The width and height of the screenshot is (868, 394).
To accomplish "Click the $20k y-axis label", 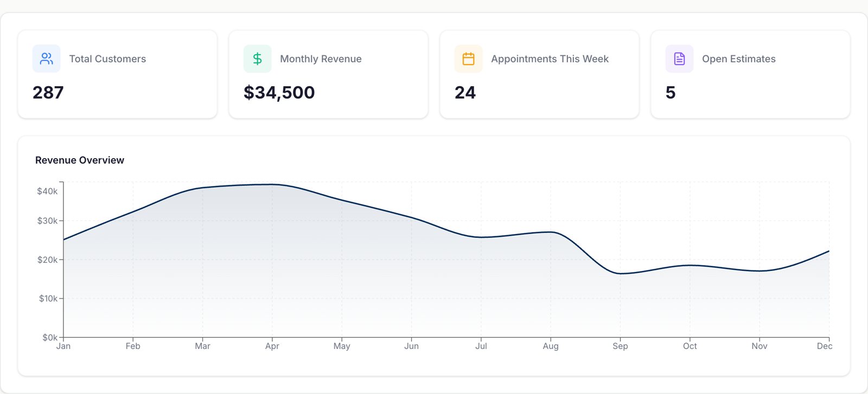I will point(47,260).
